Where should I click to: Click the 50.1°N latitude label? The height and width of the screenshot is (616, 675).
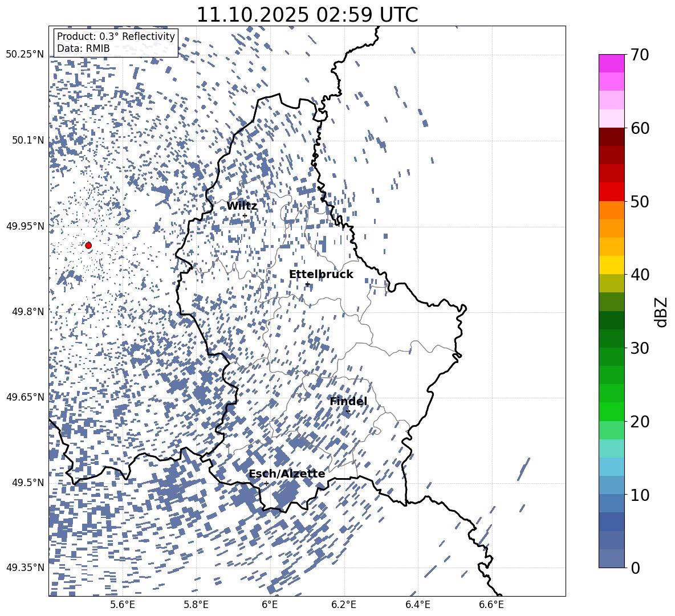click(x=27, y=140)
